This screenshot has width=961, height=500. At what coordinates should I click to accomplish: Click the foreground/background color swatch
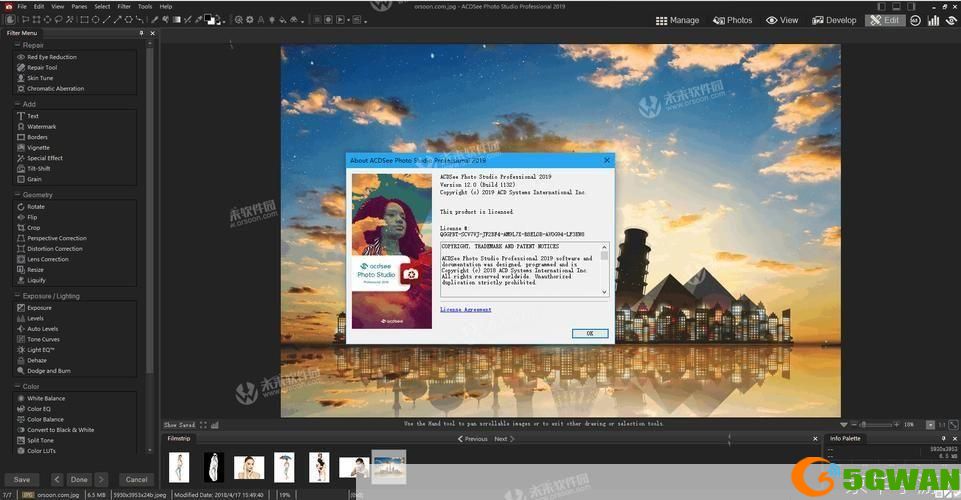(x=211, y=20)
